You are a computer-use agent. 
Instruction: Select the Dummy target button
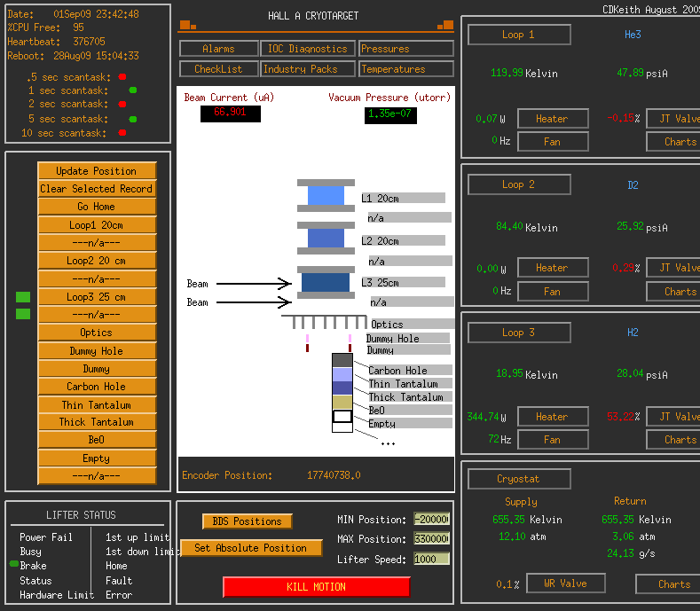pyautogui.click(x=97, y=369)
